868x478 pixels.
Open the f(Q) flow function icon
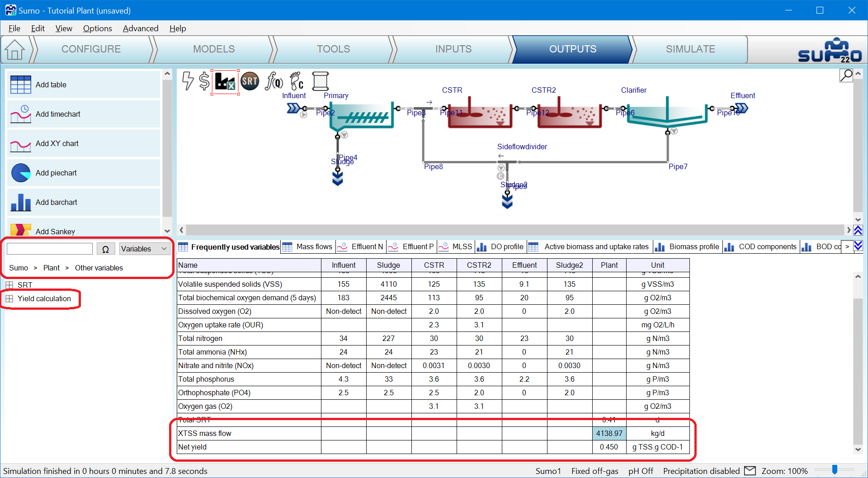274,81
